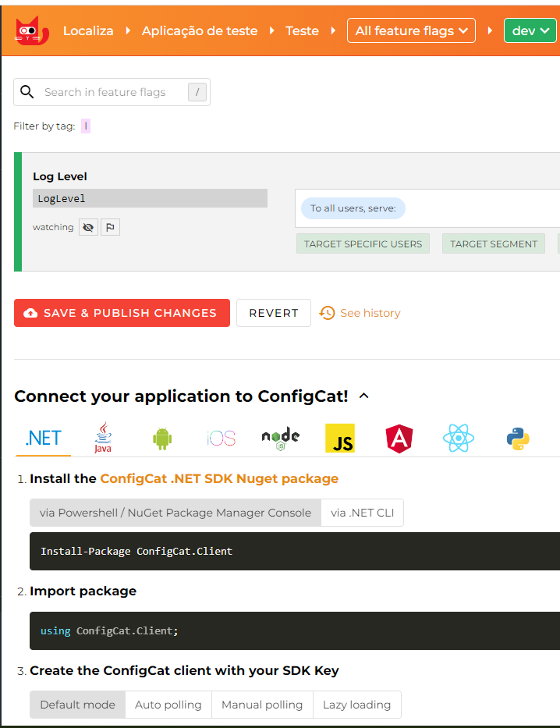Filter flags by the purple tag
Viewport: 560px width, 728px height.
tap(86, 126)
